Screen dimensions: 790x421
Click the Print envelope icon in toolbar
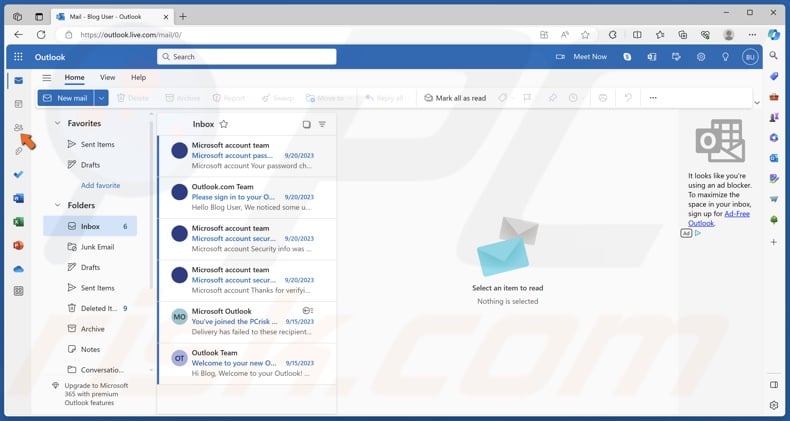point(603,98)
